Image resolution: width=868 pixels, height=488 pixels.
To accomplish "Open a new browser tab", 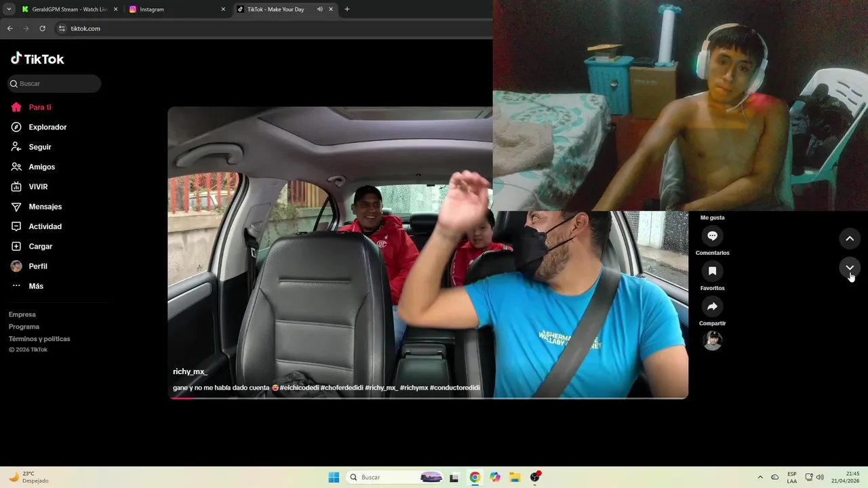I will [x=347, y=9].
